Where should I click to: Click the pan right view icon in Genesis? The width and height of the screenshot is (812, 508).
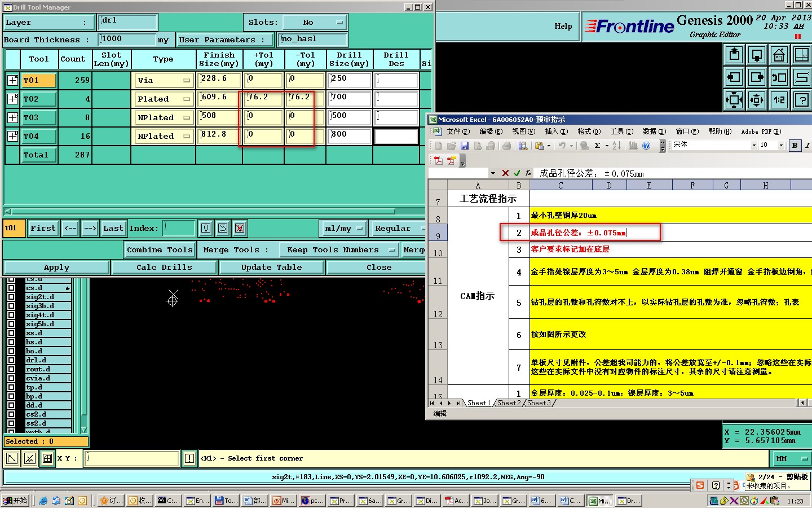click(x=757, y=77)
